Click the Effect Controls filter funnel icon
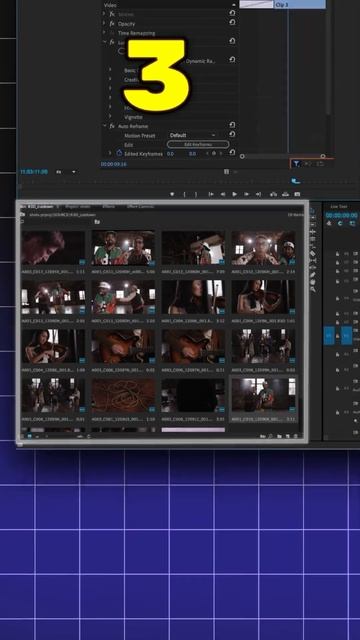 point(297,164)
